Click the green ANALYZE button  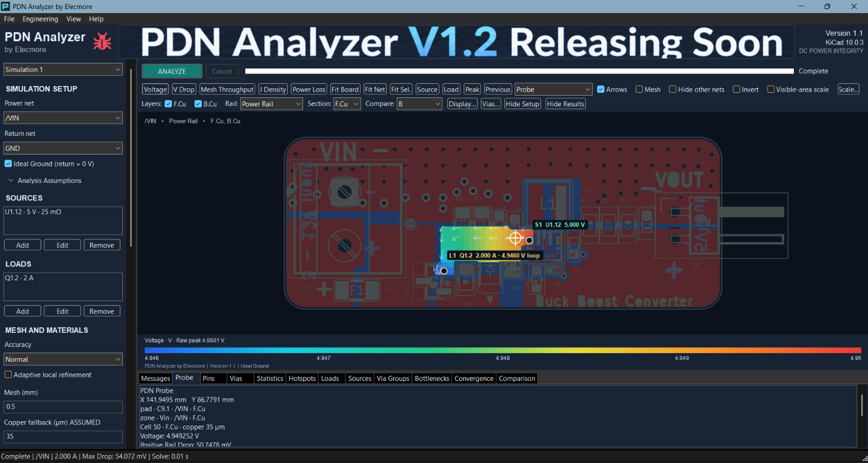pos(172,71)
